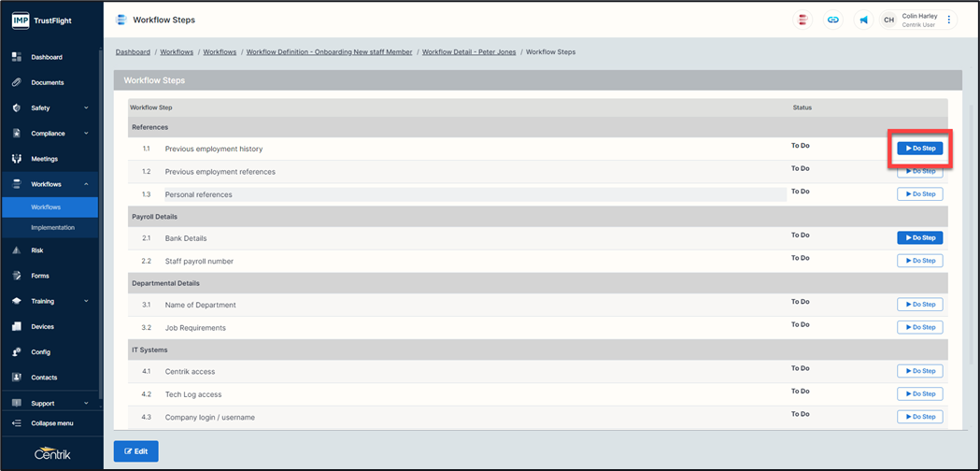Viewport: 980px width, 471px height.
Task: Click the Devices icon in sidebar
Action: 17,326
